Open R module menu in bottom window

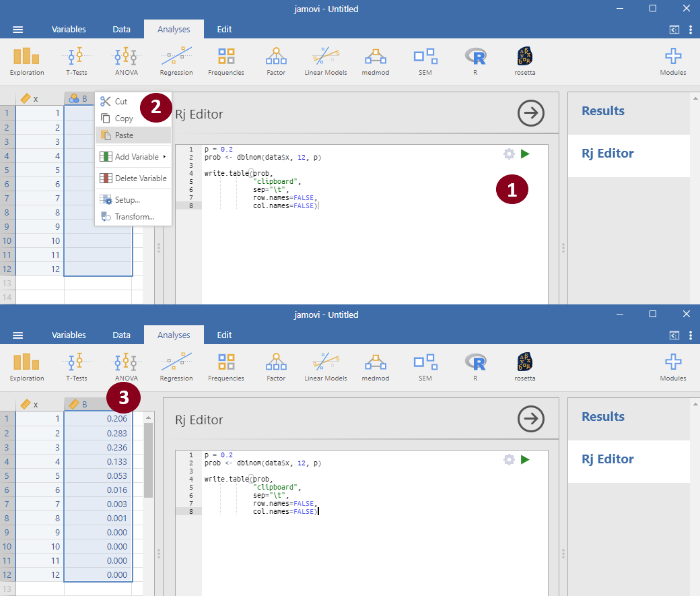[x=475, y=367]
